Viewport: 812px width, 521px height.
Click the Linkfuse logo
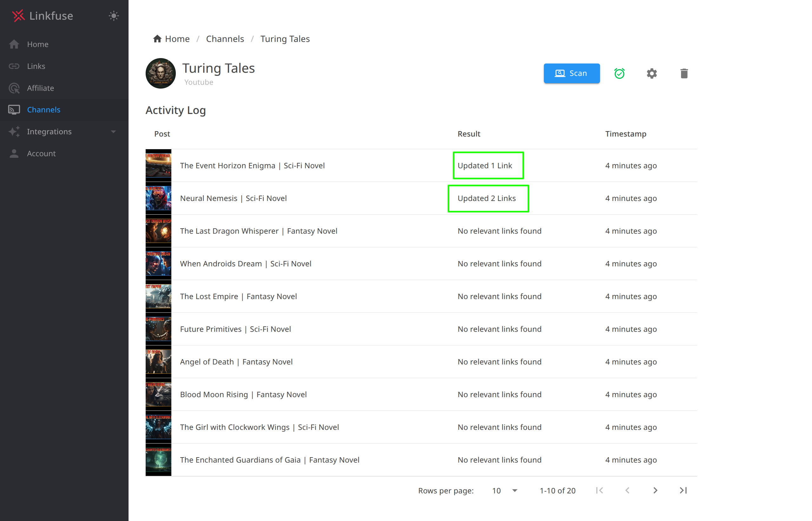point(42,16)
